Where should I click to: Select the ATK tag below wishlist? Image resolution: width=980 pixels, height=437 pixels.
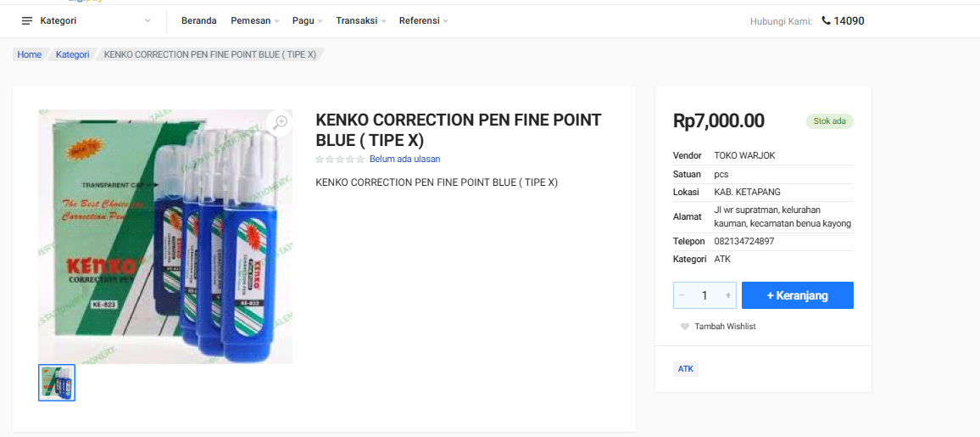click(685, 369)
